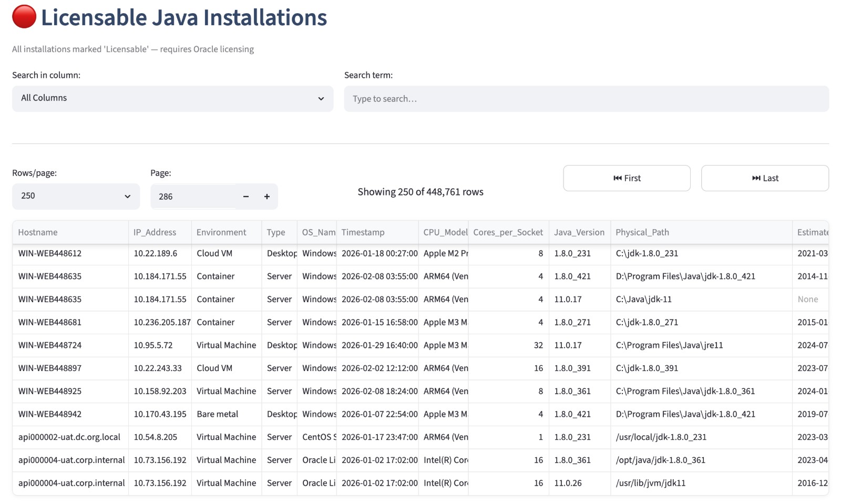The width and height of the screenshot is (841, 504).
Task: Sort by the CPU_Model column header
Action: [x=444, y=232]
